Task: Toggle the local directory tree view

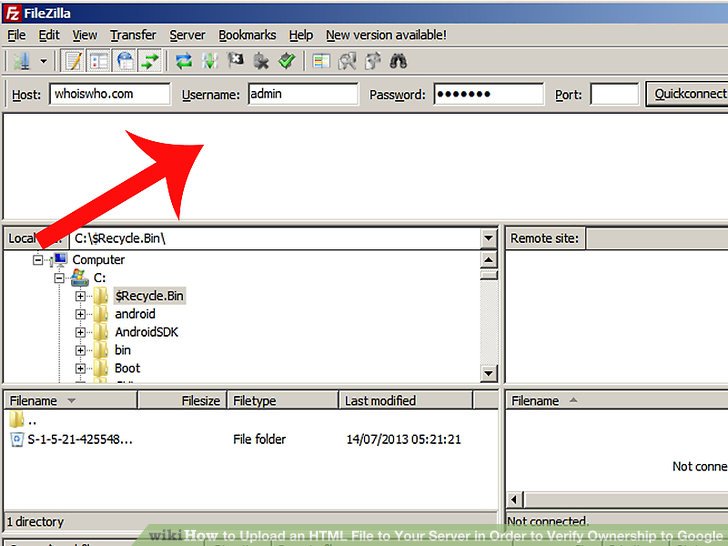Action: click(100, 61)
